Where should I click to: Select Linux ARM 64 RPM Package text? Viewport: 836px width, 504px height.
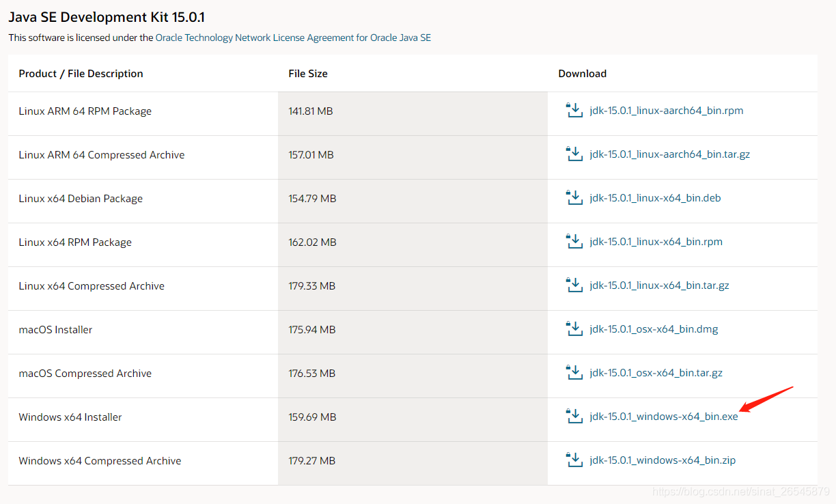pyautogui.click(x=85, y=111)
